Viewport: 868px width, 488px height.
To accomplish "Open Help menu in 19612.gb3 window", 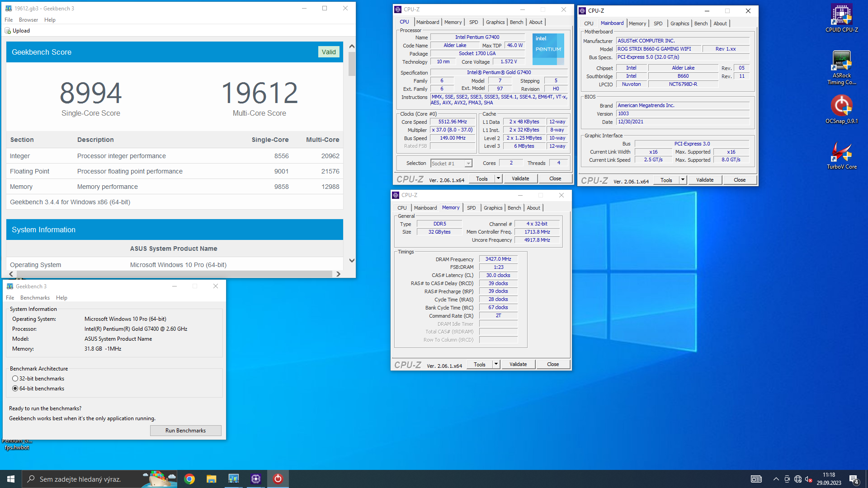I will pos(50,20).
